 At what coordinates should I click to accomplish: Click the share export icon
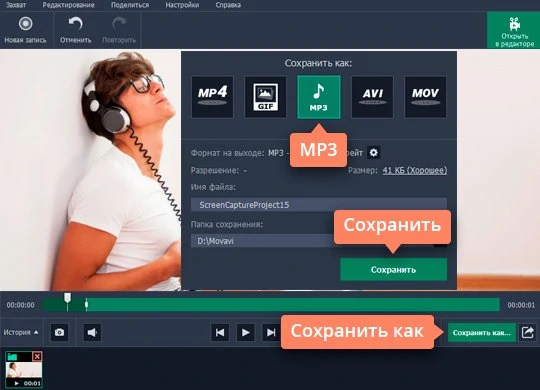pos(528,332)
